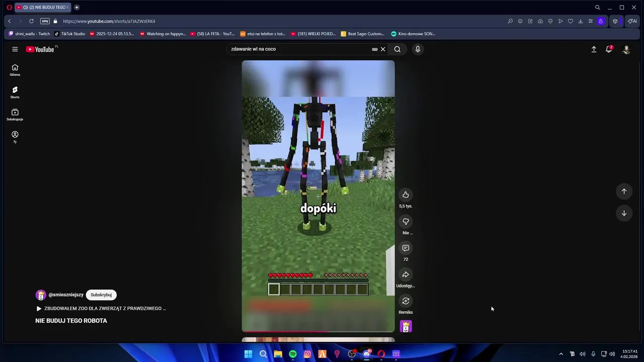Submit search with magnifier button
The height and width of the screenshot is (362, 644).
coord(397,49)
